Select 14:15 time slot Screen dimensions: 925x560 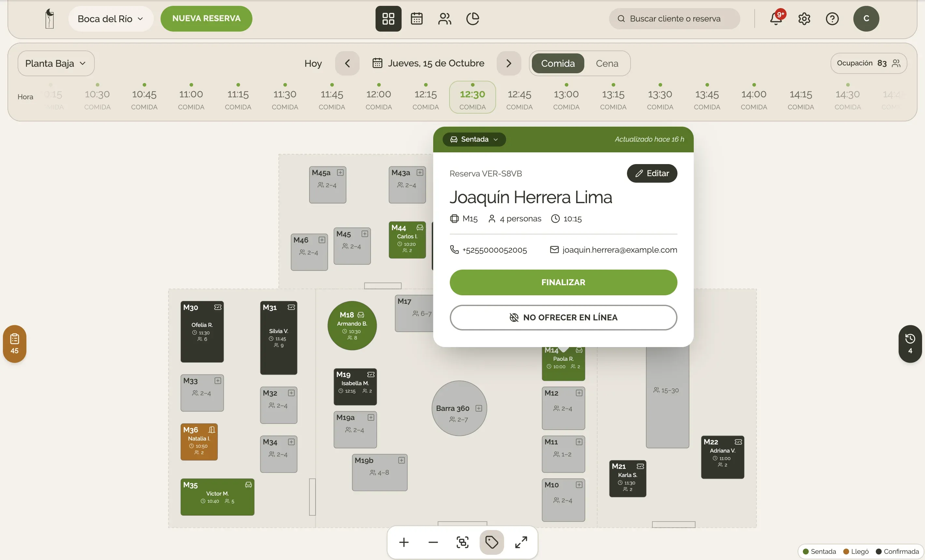tap(801, 97)
